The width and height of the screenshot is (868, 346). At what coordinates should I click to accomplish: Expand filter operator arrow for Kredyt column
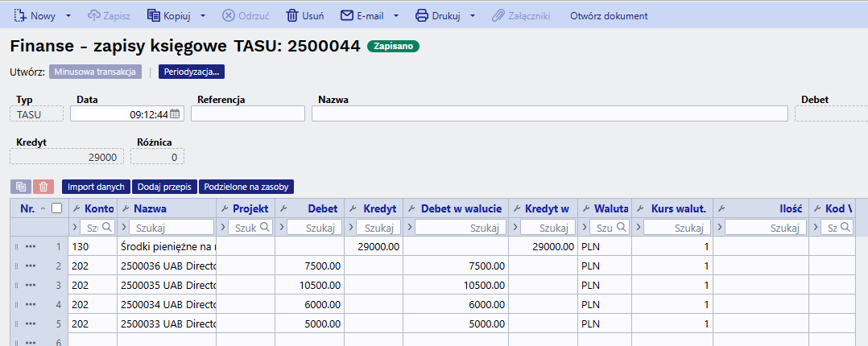click(349, 227)
